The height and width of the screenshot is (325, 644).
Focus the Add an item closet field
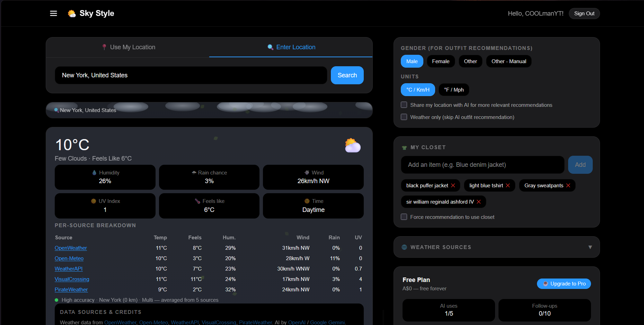(x=483, y=165)
